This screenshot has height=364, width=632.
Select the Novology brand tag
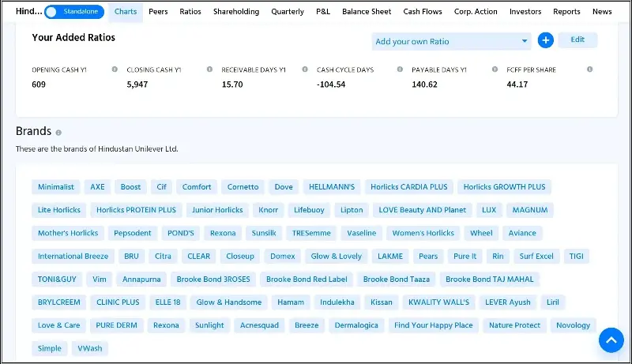573,325
